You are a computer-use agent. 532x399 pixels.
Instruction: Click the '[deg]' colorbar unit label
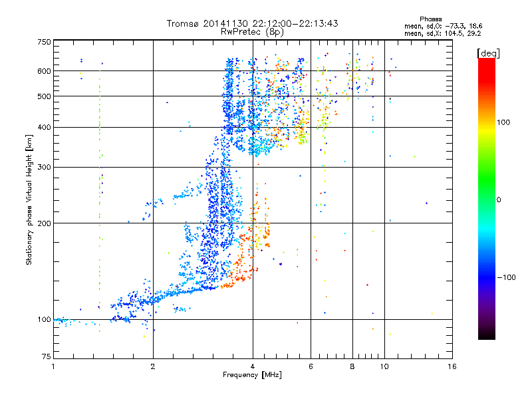click(488, 53)
